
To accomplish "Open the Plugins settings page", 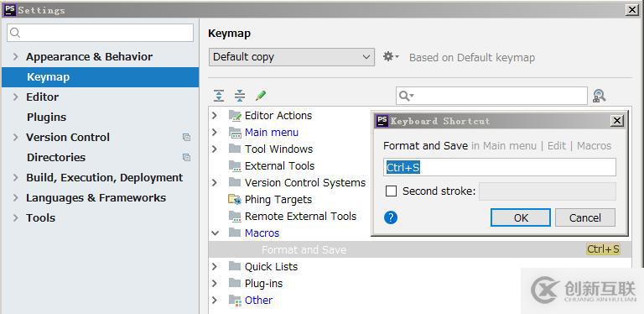I will pyautogui.click(x=46, y=118).
